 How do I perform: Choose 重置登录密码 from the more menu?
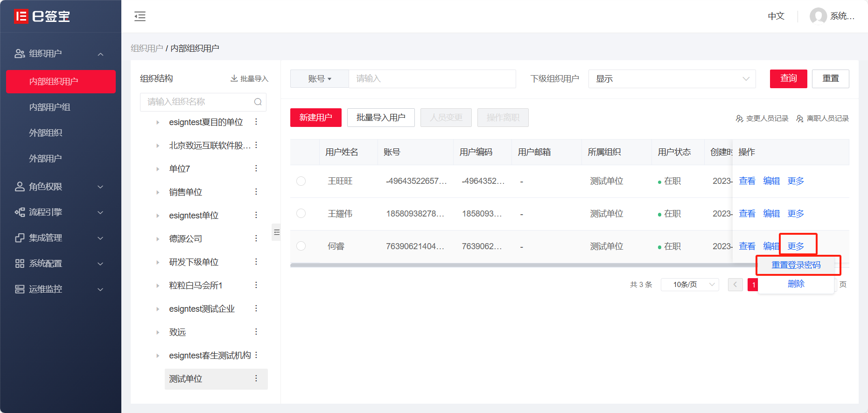[x=796, y=265]
